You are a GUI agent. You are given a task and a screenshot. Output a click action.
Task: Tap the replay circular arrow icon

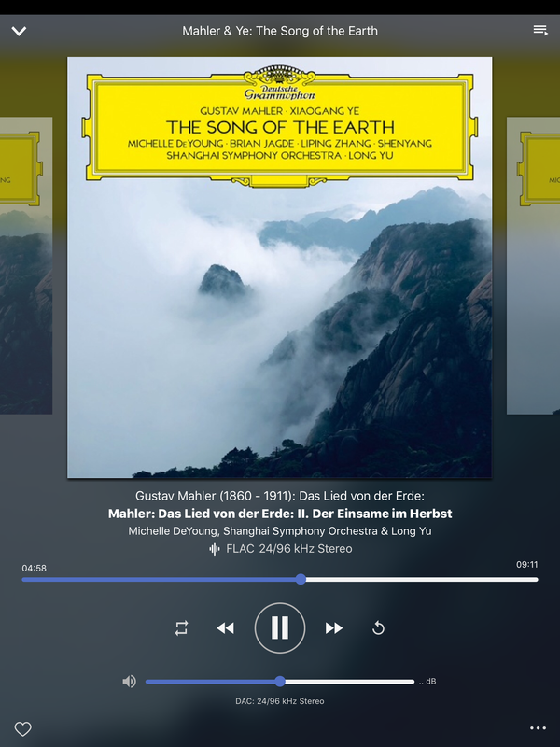(378, 627)
